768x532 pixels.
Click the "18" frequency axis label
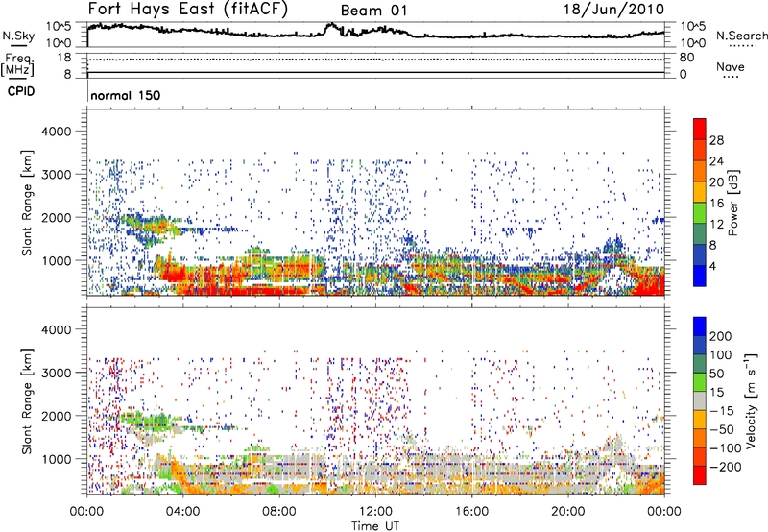pyautogui.click(x=63, y=58)
